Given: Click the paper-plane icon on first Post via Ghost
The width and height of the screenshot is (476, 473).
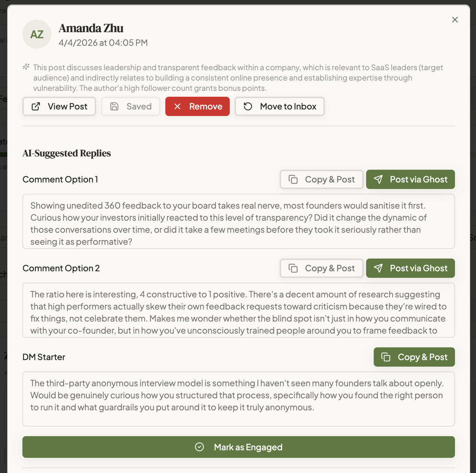Looking at the screenshot, I should tap(379, 179).
